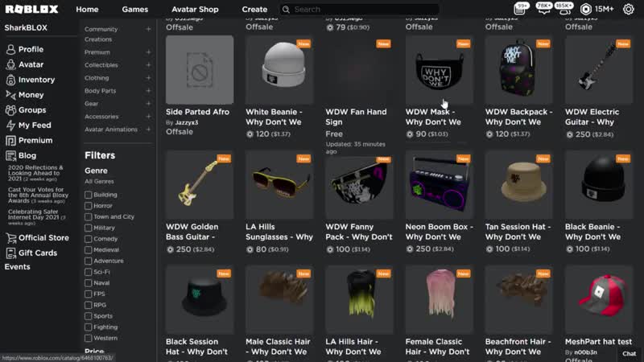
Task: Open the Create menu item
Action: coord(254,9)
